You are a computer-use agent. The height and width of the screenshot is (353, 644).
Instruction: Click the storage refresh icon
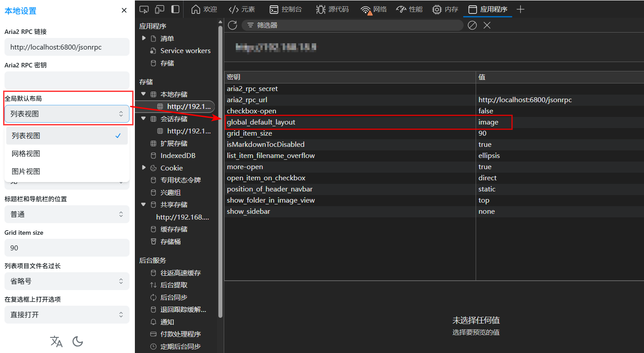pyautogui.click(x=232, y=25)
